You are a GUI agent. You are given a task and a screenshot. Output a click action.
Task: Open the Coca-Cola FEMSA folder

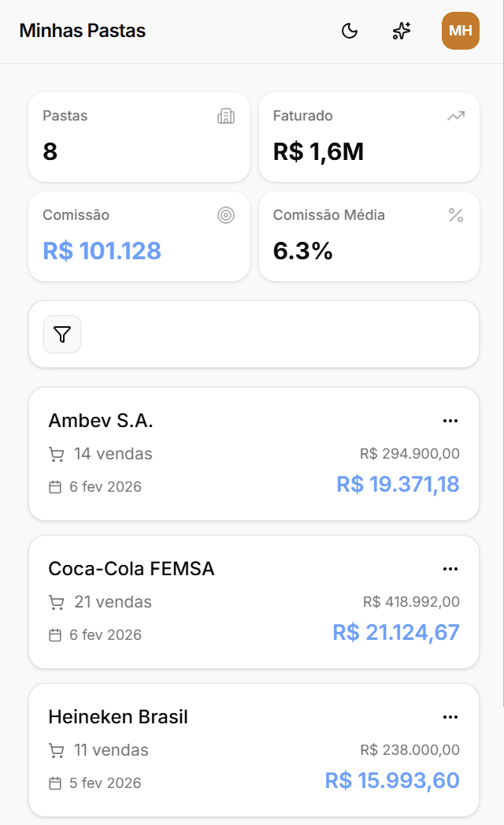[254, 601]
